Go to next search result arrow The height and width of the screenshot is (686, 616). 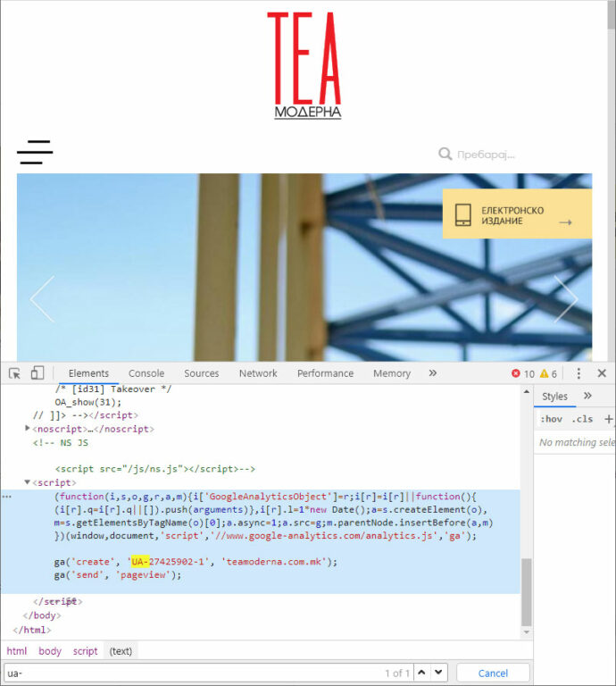pos(438,673)
